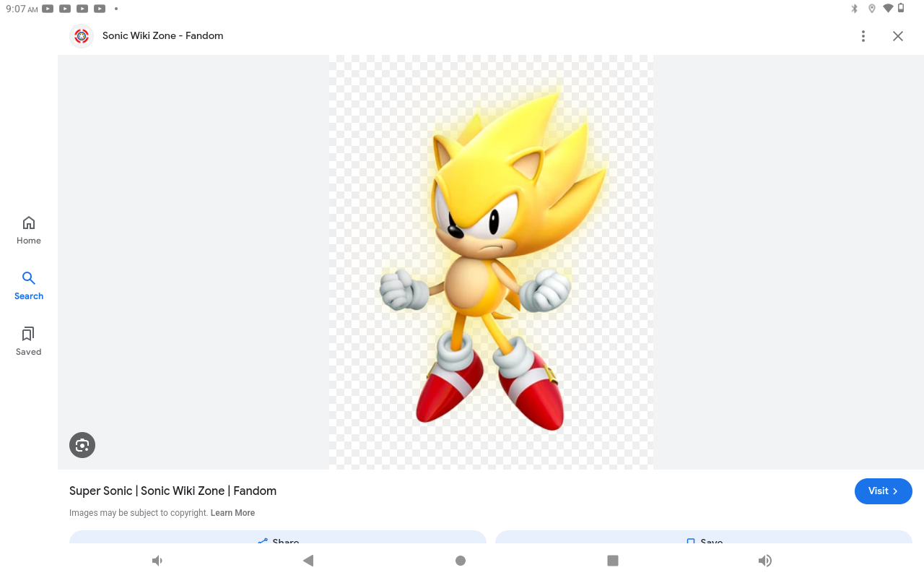Open the Learn More copyright link
Screen dimensions: 924x578
click(x=232, y=513)
